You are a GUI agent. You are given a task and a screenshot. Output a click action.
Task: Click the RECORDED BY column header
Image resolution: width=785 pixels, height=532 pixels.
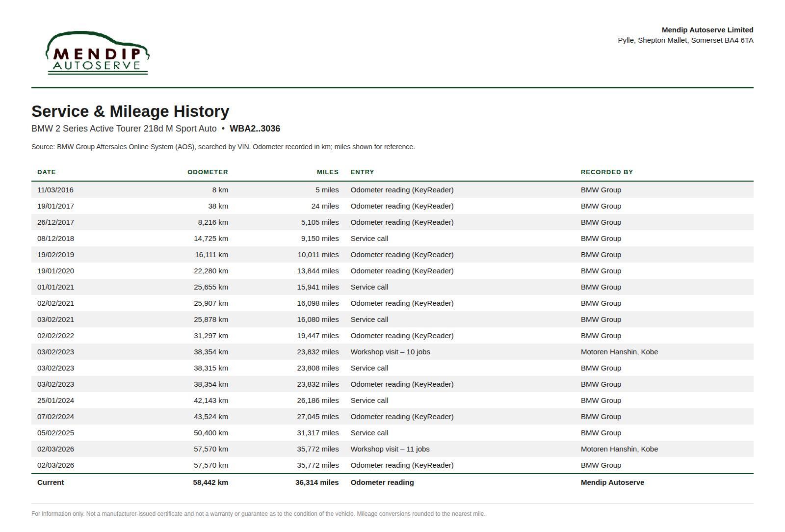(x=607, y=172)
